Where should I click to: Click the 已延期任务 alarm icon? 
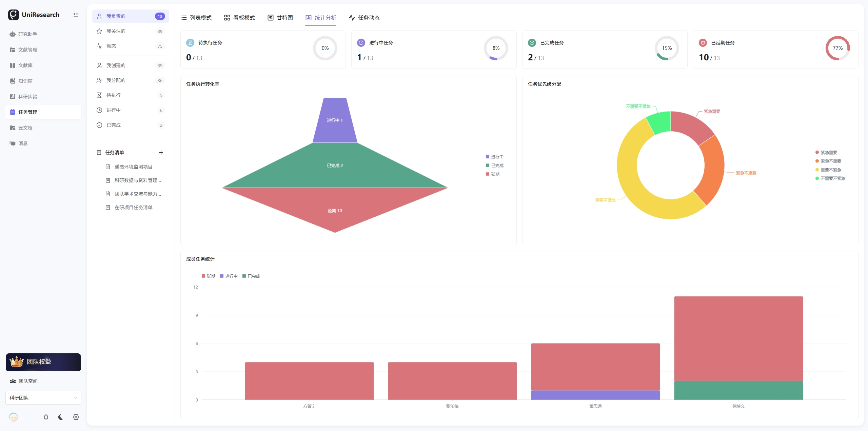703,43
